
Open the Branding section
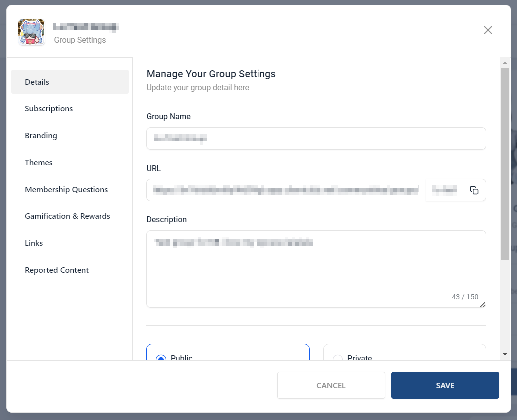pos(41,135)
